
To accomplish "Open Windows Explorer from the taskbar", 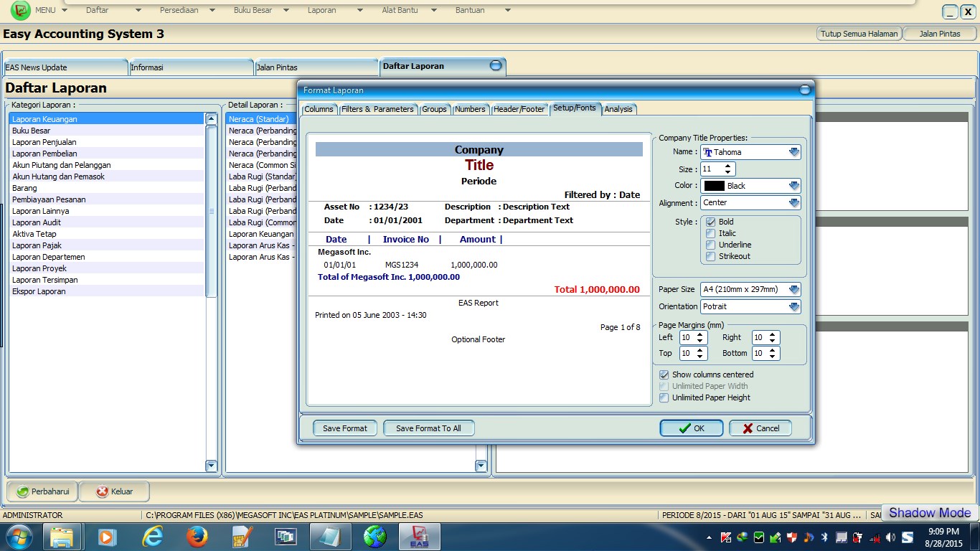I will click(62, 537).
